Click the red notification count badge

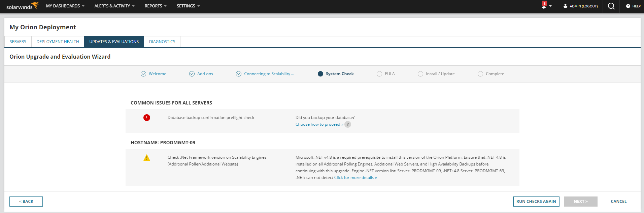(x=544, y=3)
